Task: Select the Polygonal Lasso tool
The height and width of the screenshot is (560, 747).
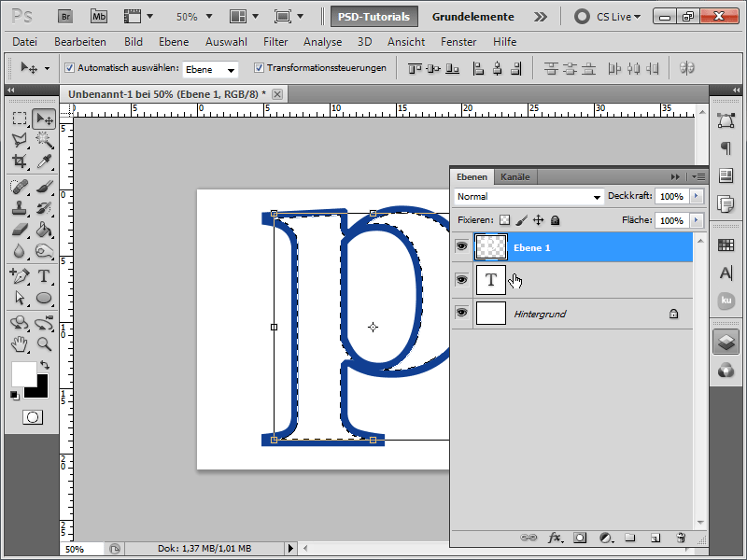Action: point(20,140)
